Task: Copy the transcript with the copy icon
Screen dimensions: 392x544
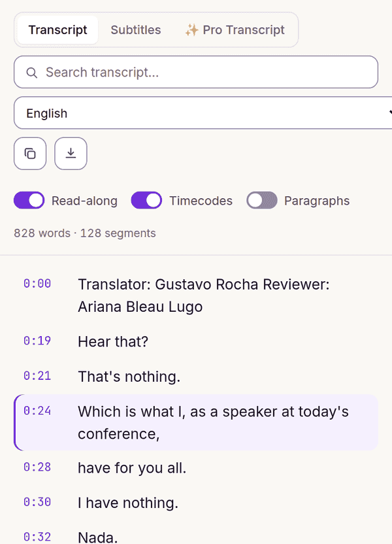Action: [x=30, y=154]
